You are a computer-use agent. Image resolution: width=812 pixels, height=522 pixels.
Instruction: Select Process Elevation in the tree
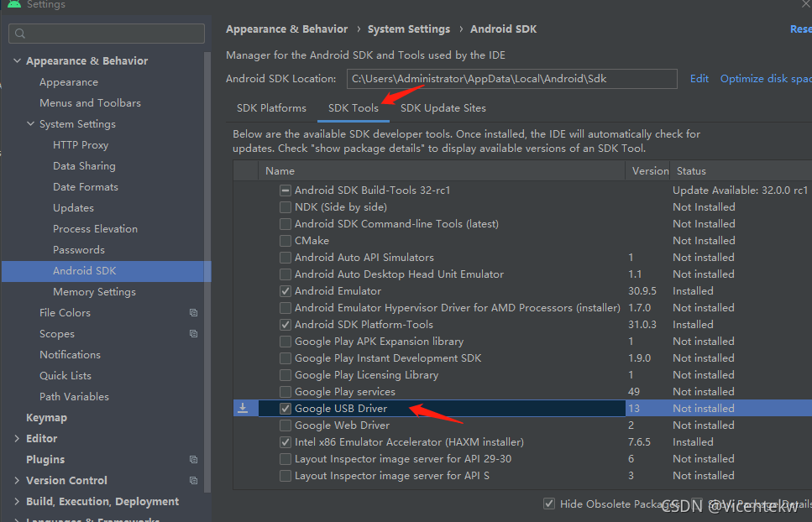click(x=95, y=228)
